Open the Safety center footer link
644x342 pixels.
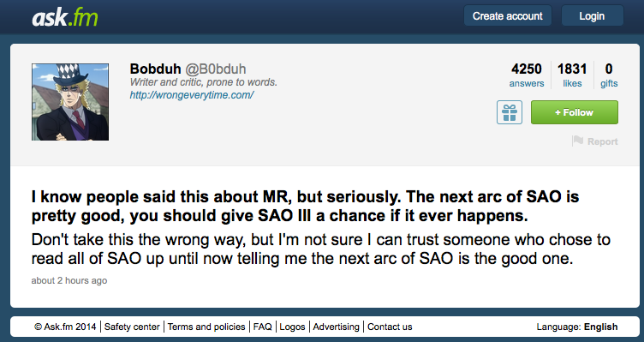click(x=132, y=327)
